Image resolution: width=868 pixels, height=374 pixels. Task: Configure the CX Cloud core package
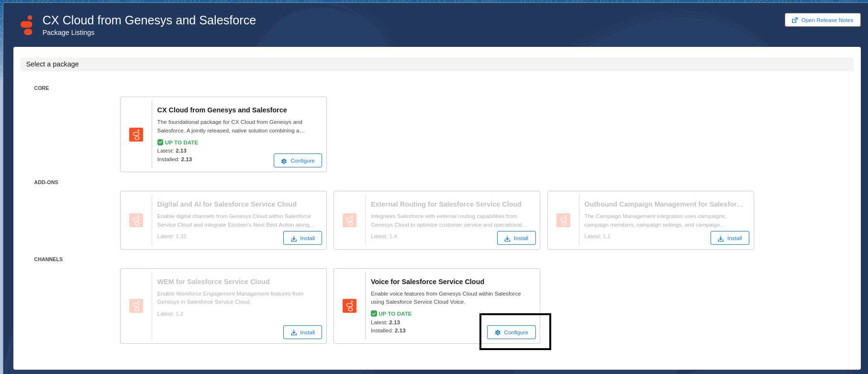pos(298,161)
